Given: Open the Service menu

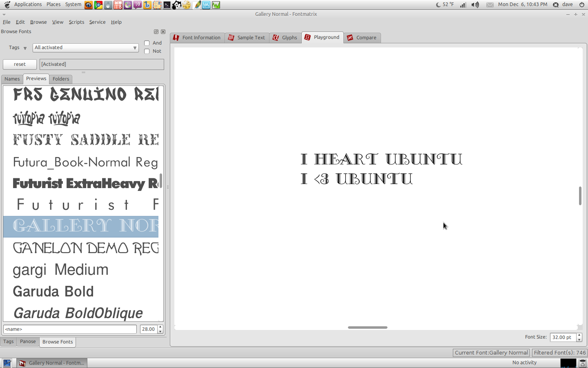Looking at the screenshot, I should tap(97, 22).
